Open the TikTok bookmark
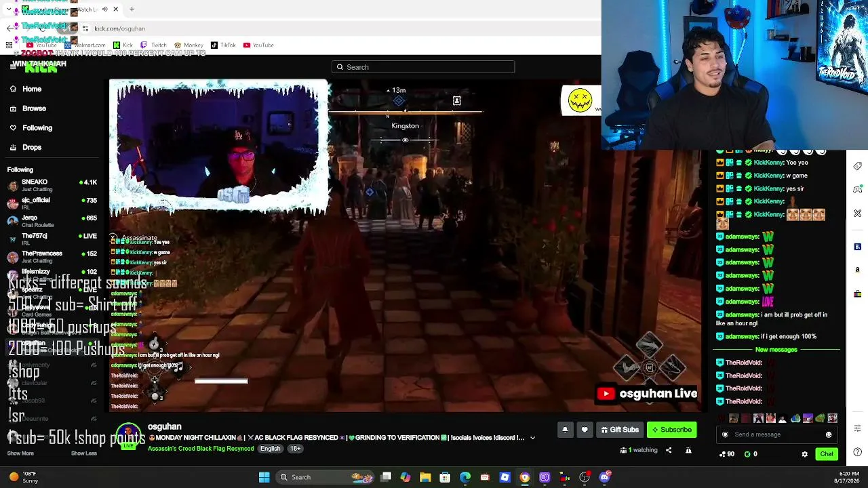This screenshot has height=488, width=868. tap(223, 45)
